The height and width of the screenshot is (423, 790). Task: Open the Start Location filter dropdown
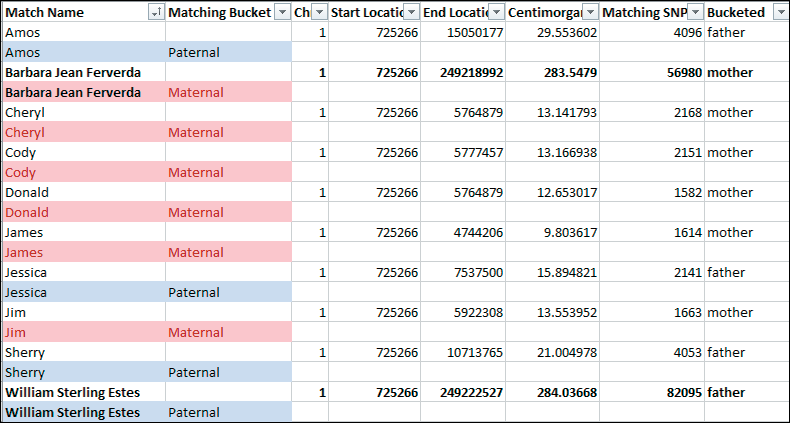click(412, 13)
